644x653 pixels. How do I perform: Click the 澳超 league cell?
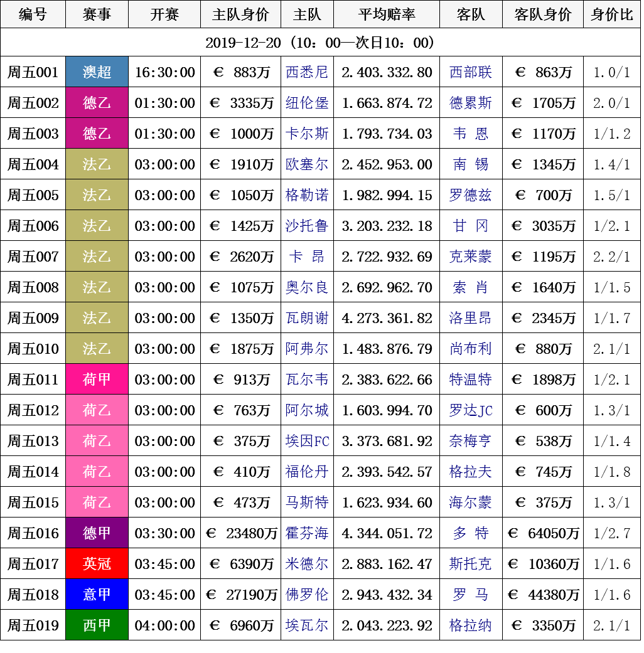click(x=97, y=72)
